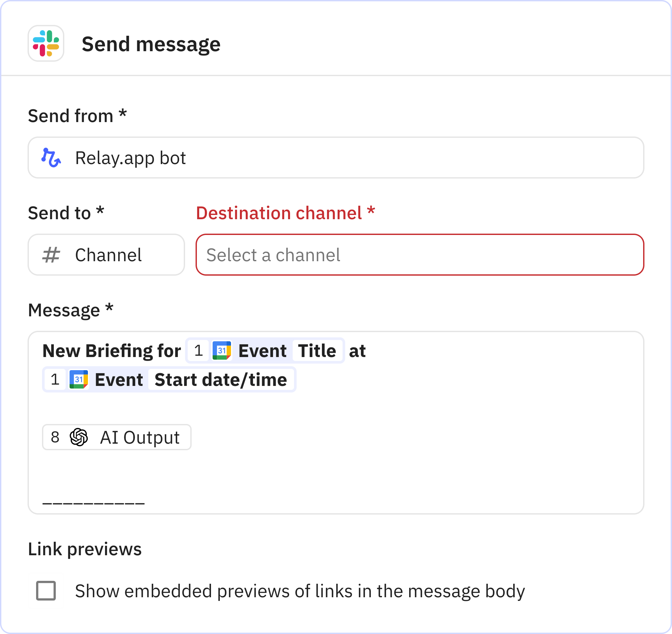Open the Send from sender selector
The image size is (672, 634).
(x=336, y=158)
